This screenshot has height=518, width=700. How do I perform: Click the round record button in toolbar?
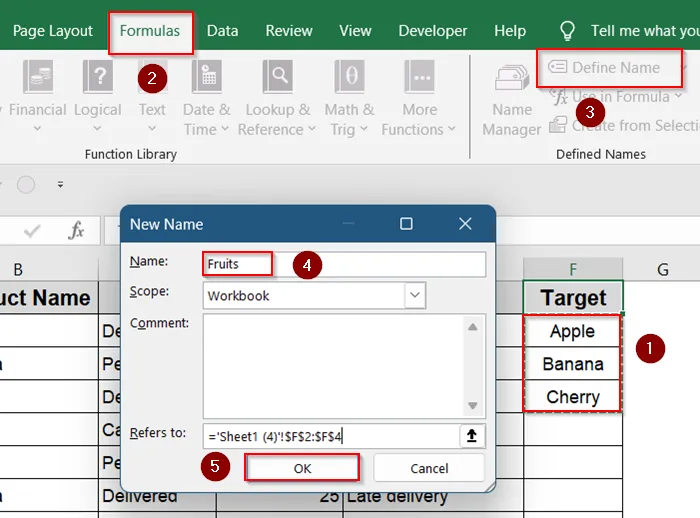point(26,184)
